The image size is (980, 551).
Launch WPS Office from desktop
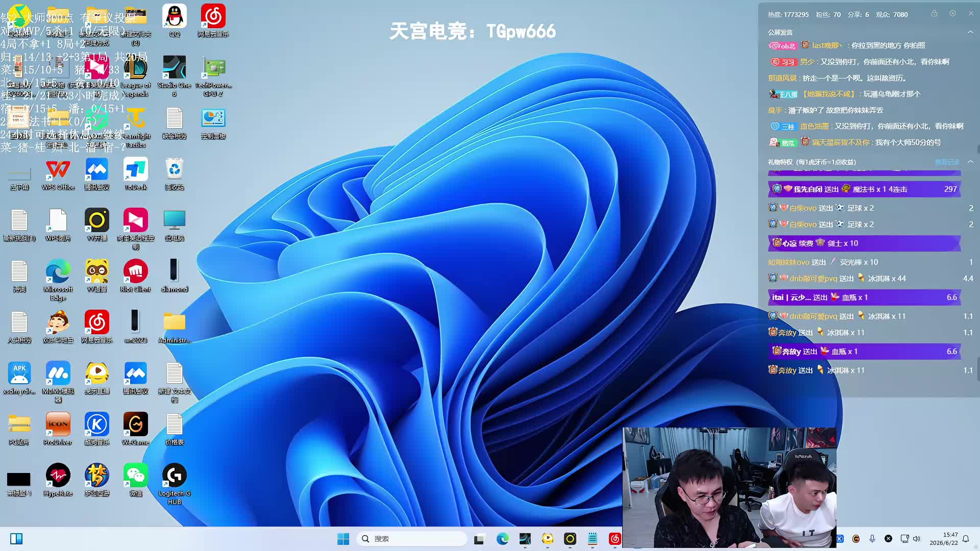coord(58,173)
